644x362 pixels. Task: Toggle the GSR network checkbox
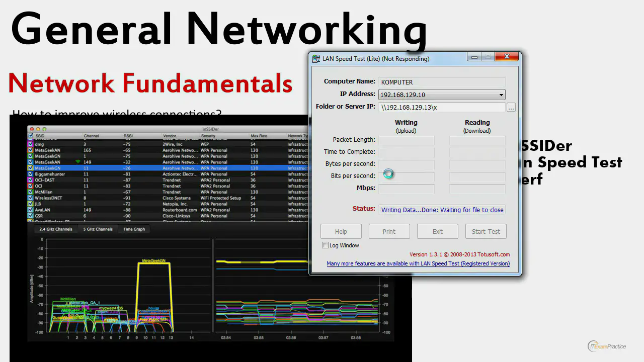pyautogui.click(x=31, y=216)
